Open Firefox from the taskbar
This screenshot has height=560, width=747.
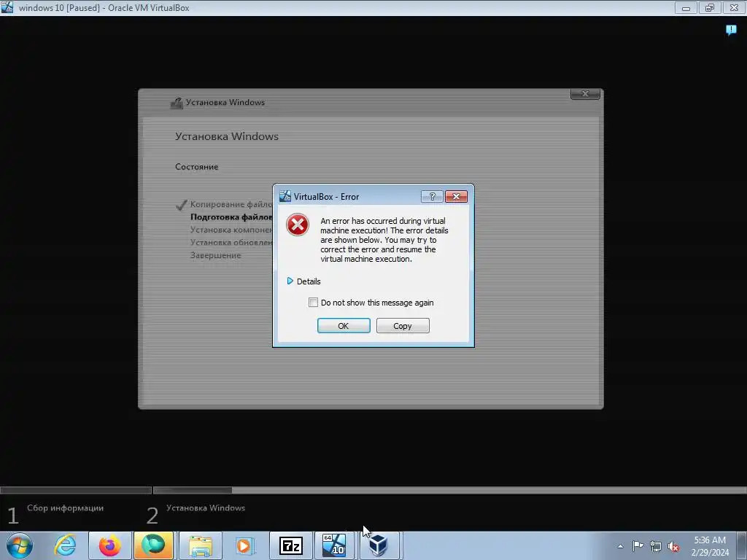[x=109, y=545]
